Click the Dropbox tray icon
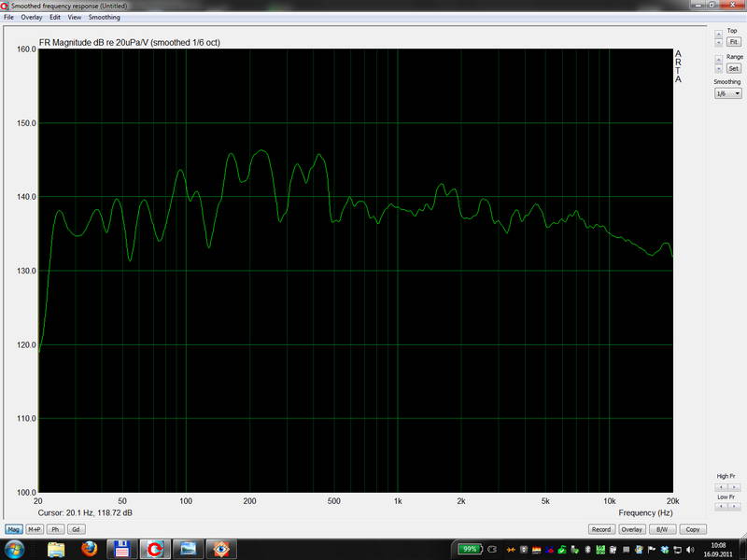Screen dimensions: 747x560 point(665,550)
